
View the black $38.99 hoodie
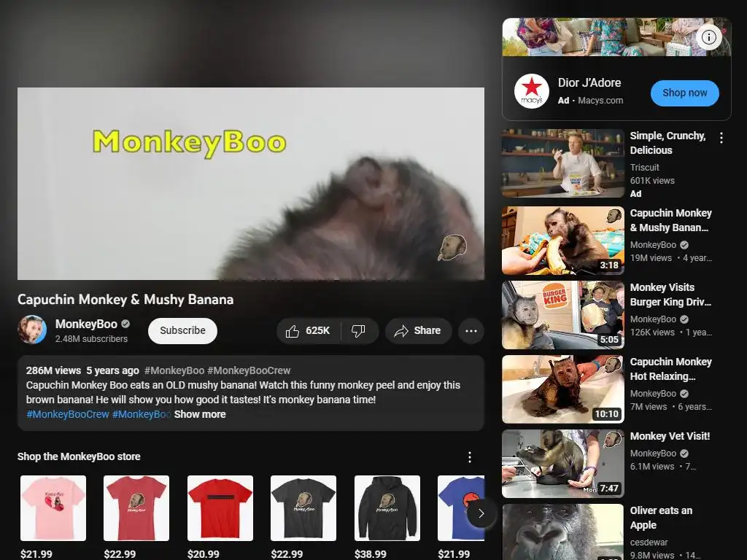pos(387,508)
